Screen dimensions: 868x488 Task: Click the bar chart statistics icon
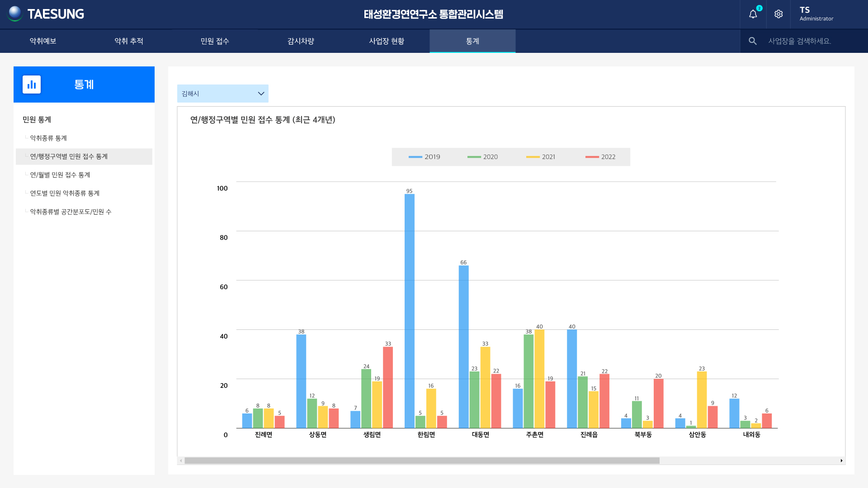pyautogui.click(x=32, y=84)
